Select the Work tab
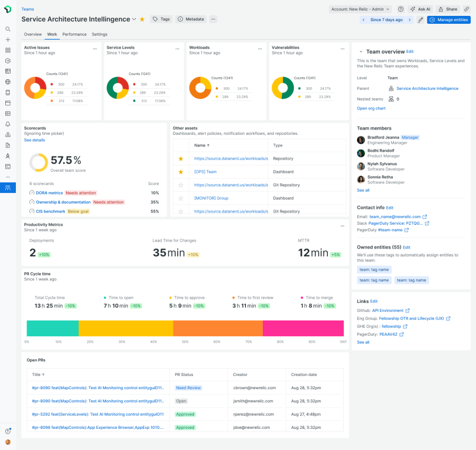 pos(52,34)
